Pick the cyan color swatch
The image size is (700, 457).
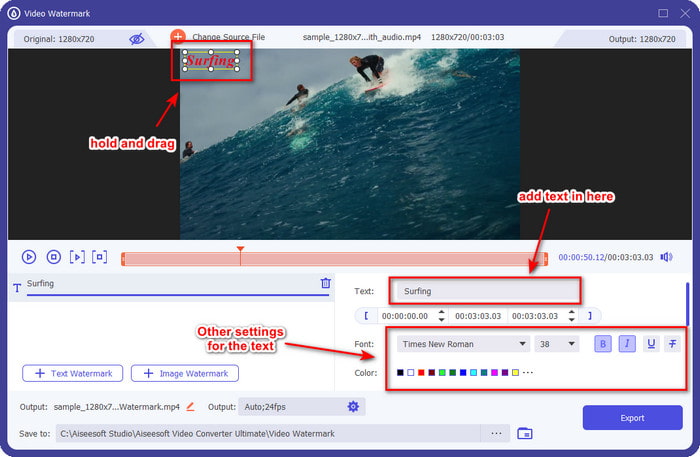click(x=473, y=372)
